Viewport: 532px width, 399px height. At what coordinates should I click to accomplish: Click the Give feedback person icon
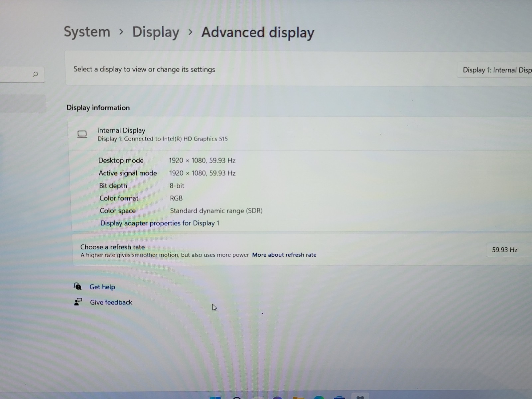[x=78, y=302]
